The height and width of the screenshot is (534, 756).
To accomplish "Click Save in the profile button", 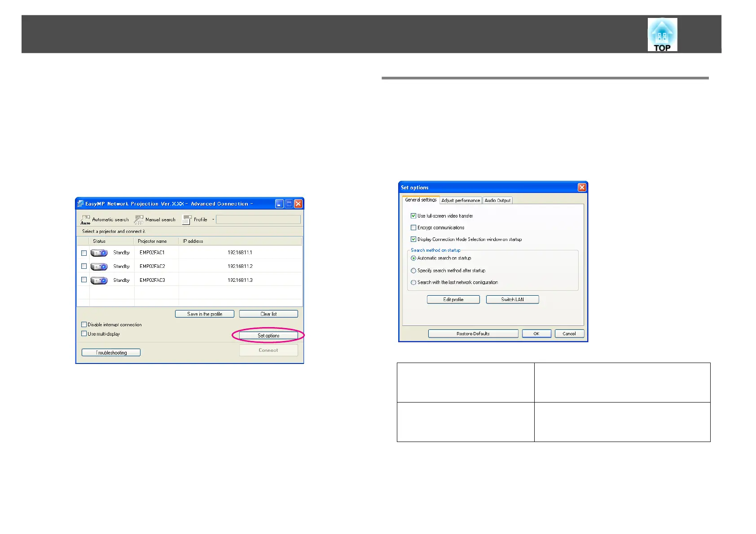I will (205, 314).
